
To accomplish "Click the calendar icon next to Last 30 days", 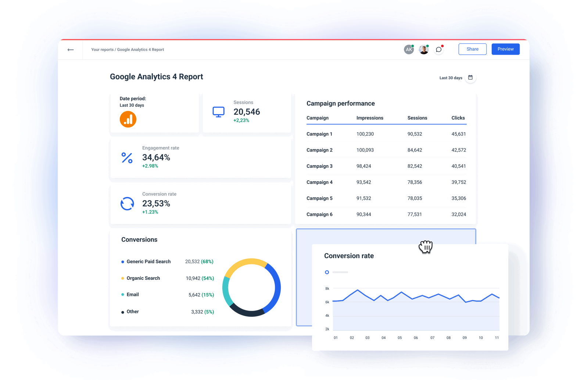I will [x=470, y=77].
